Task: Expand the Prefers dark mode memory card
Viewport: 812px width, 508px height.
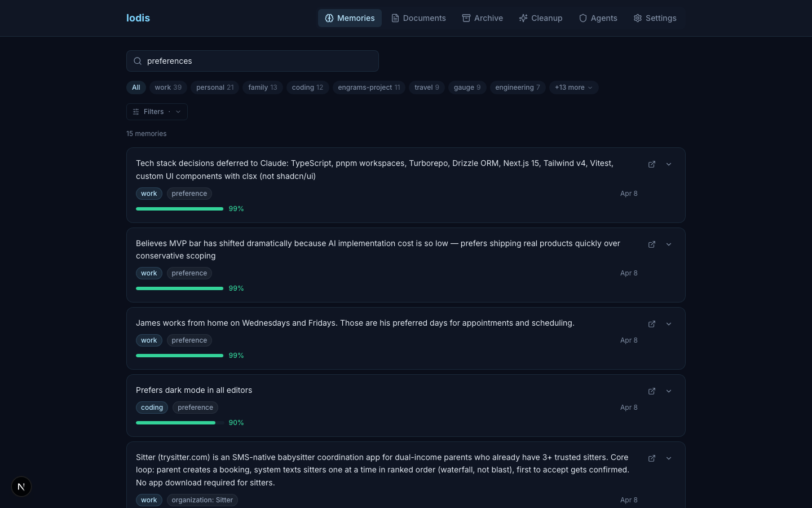Action: pyautogui.click(x=669, y=391)
